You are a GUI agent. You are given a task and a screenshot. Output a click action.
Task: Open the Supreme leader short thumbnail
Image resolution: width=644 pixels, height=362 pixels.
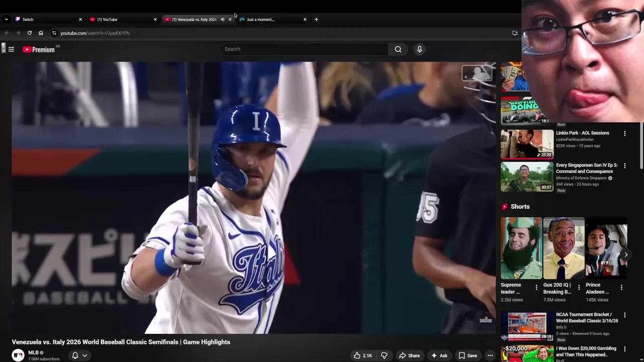click(521, 248)
